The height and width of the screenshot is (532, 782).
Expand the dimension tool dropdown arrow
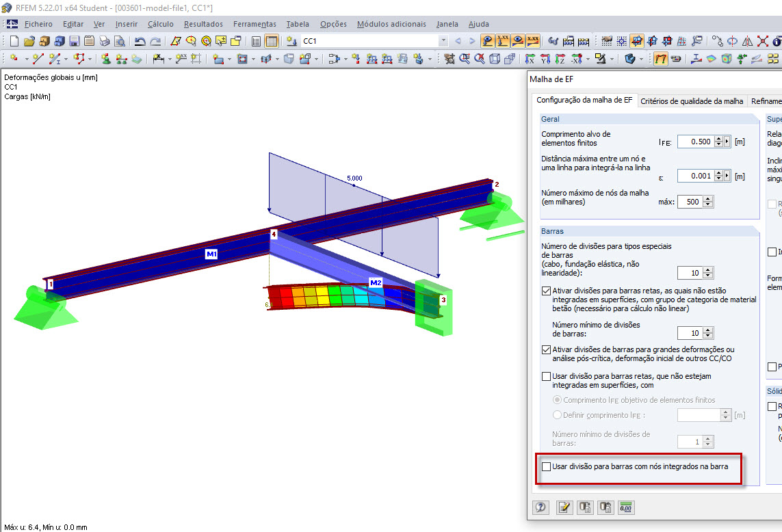point(170,59)
